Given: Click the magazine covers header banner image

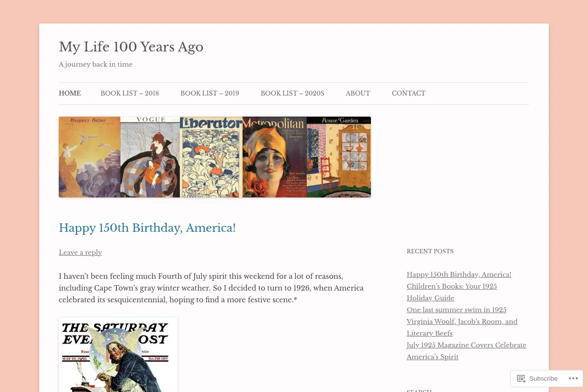Looking at the screenshot, I should click(215, 157).
